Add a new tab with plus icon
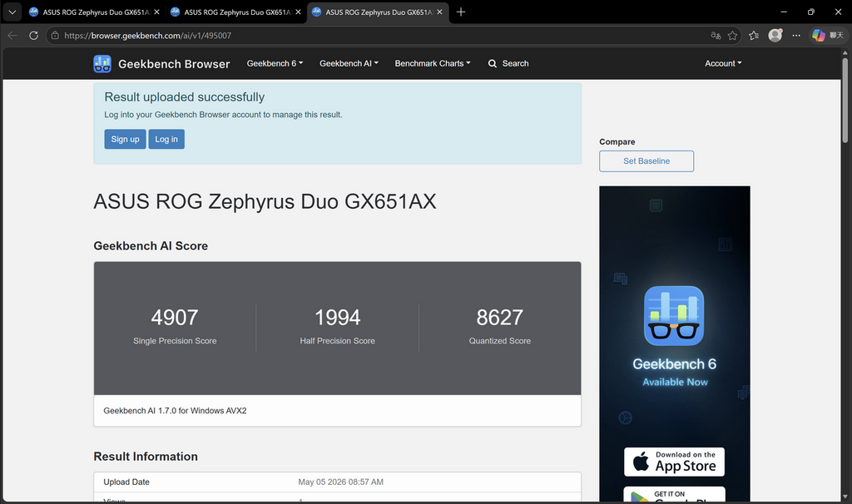The width and height of the screenshot is (852, 504). click(461, 12)
